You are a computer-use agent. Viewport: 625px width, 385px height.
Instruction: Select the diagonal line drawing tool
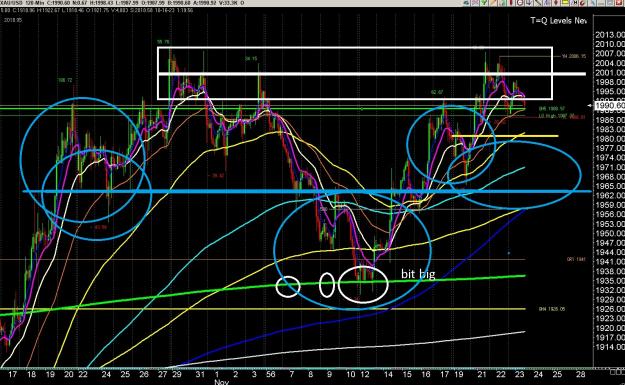[x=538, y=2]
